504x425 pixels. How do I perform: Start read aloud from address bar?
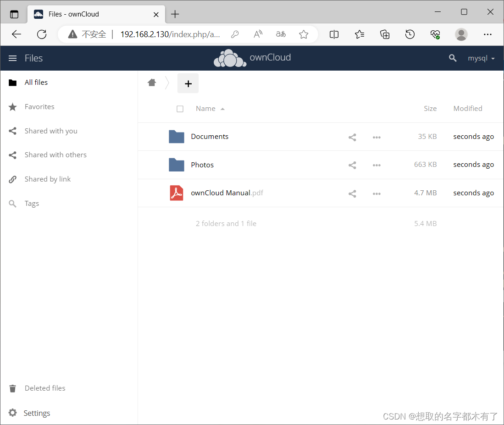pos(258,34)
